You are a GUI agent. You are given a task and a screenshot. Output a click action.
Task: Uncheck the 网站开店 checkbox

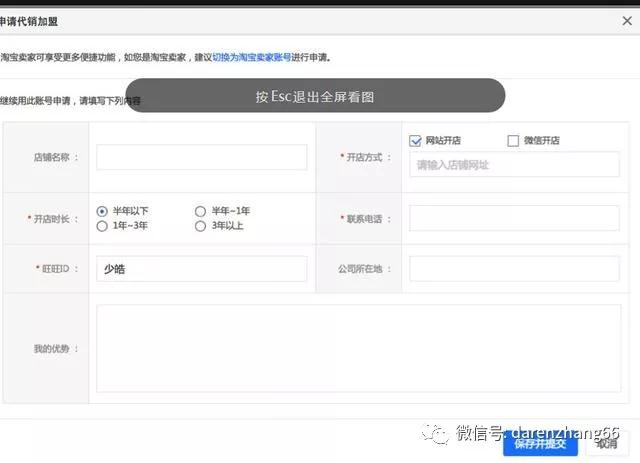[x=416, y=141]
